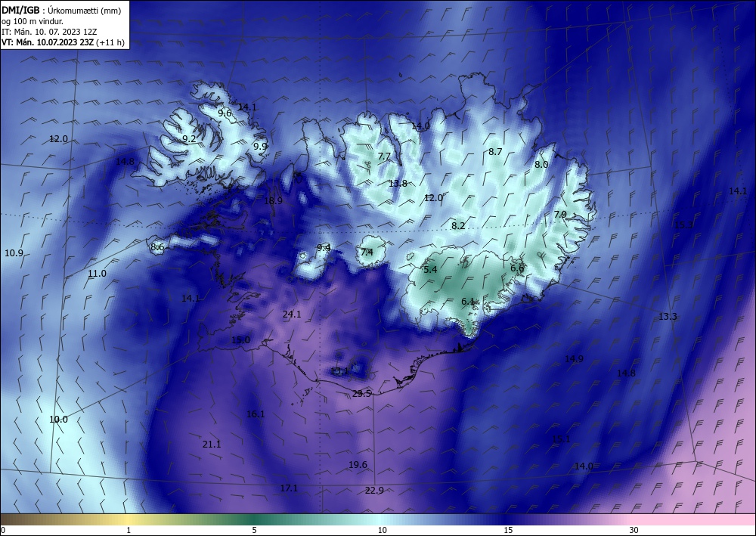The image size is (756, 536).
Task: Click the 21.1 value over the ocean
Action: click(x=212, y=444)
